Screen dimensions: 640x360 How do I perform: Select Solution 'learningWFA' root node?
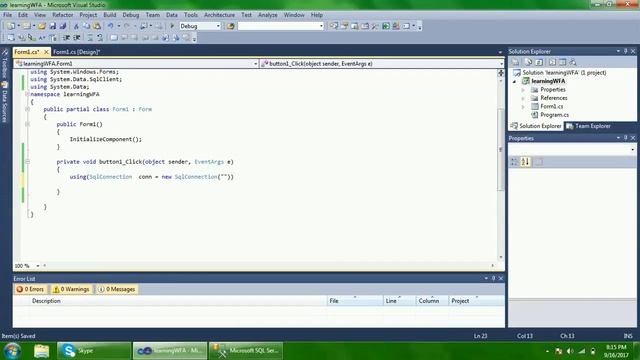coord(564,73)
